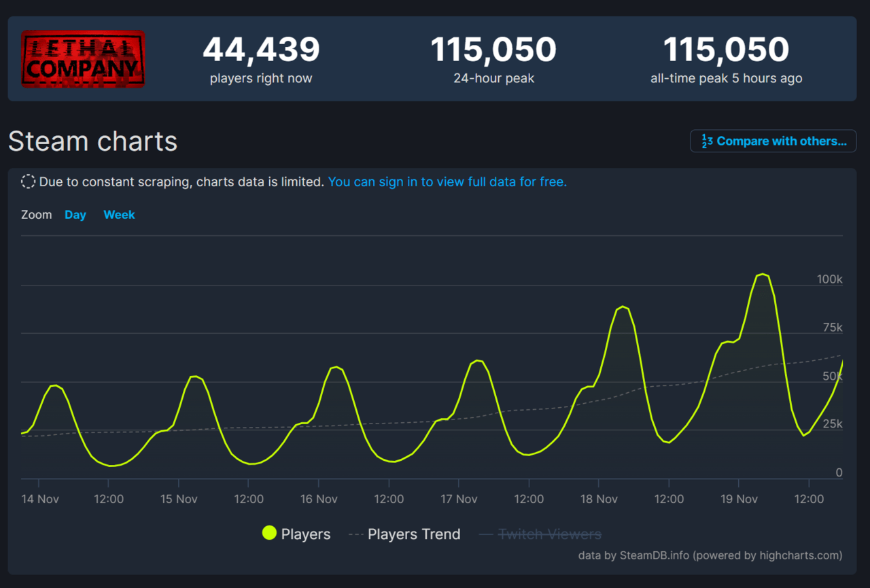The width and height of the screenshot is (870, 588).
Task: Click the 15 Nov axis label
Action: coord(179,499)
